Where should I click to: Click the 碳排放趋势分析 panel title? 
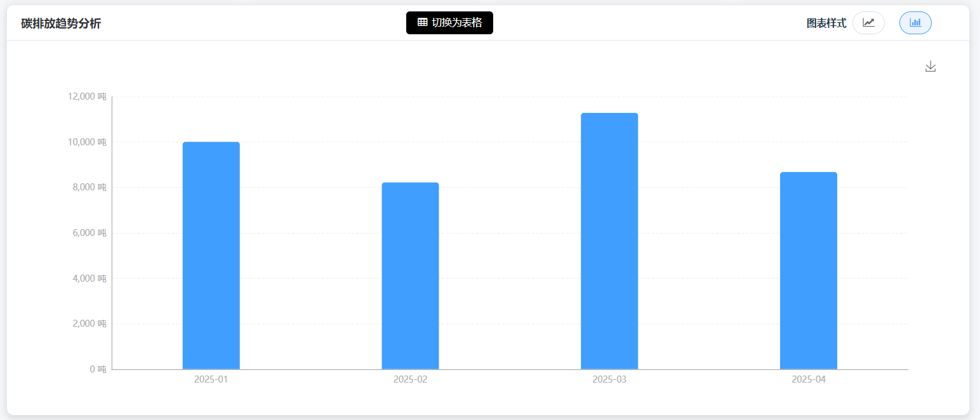click(x=61, y=23)
